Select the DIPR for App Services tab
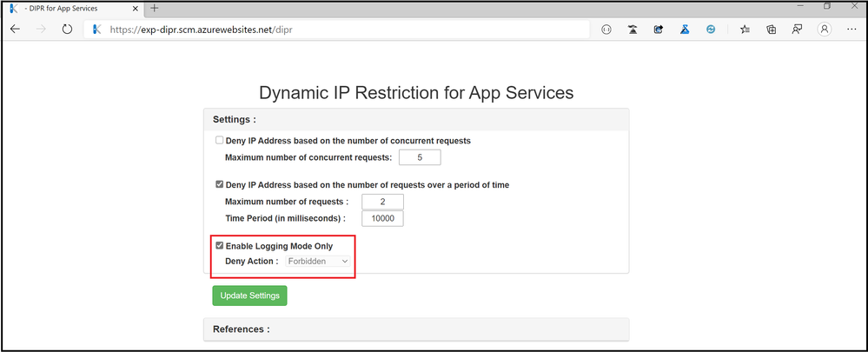Viewport: 868px width, 352px height. [75, 8]
